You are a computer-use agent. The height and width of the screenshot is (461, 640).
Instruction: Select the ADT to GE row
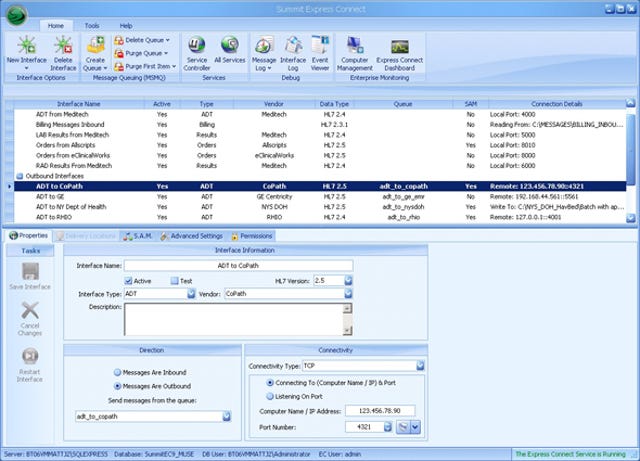click(x=320, y=196)
